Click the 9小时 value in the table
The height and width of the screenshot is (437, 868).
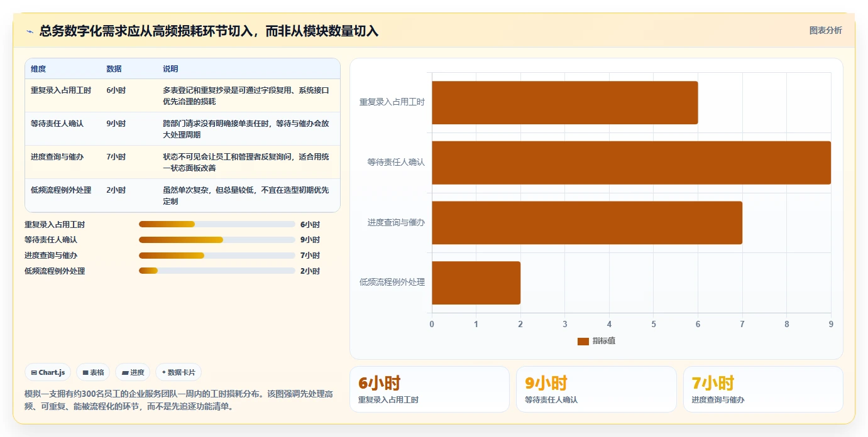116,124
